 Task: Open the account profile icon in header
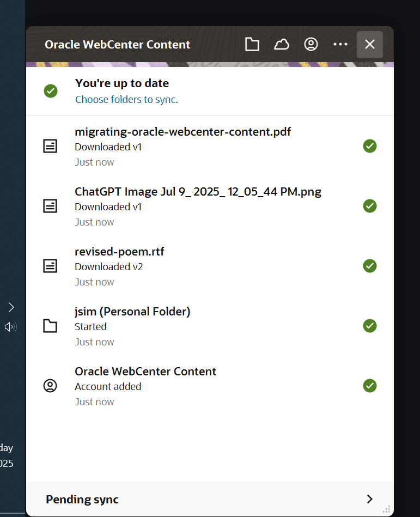click(311, 44)
